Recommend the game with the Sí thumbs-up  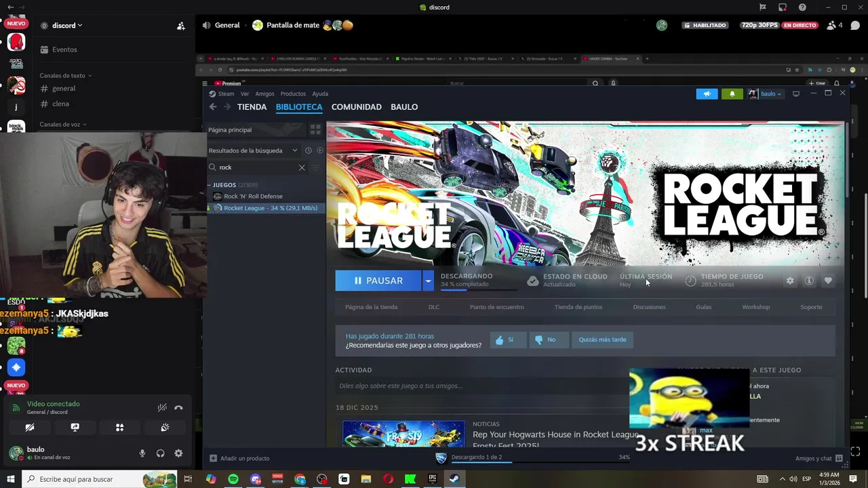click(508, 340)
